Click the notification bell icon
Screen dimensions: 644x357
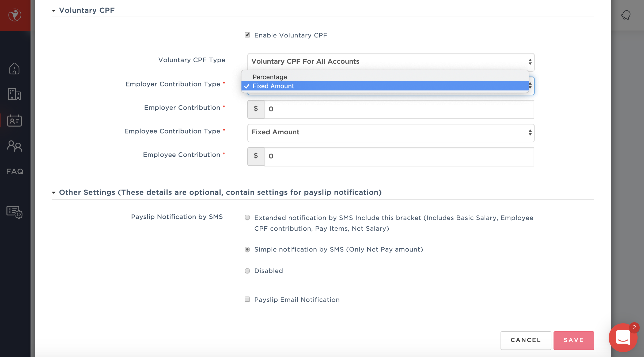pyautogui.click(x=626, y=15)
